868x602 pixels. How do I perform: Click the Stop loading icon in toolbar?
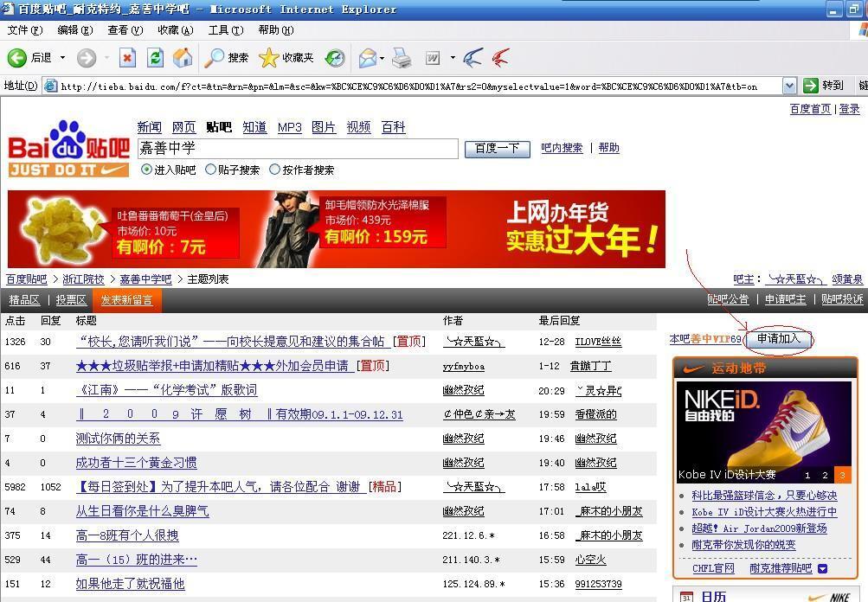[x=127, y=58]
